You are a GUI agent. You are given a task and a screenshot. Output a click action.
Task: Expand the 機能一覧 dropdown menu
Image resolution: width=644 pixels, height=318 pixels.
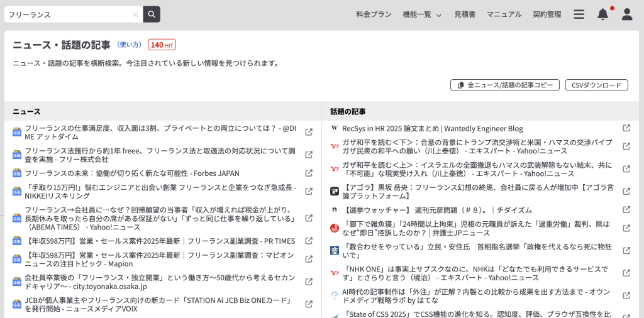point(422,14)
